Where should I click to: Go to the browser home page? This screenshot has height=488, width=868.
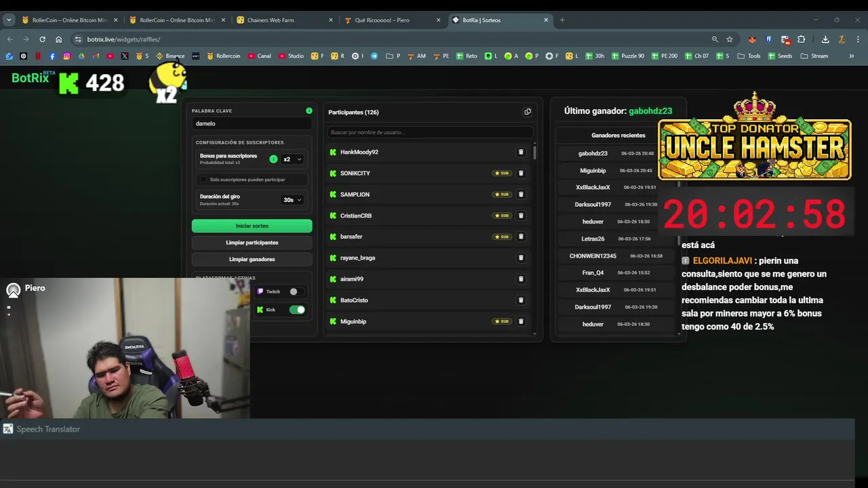click(x=58, y=39)
